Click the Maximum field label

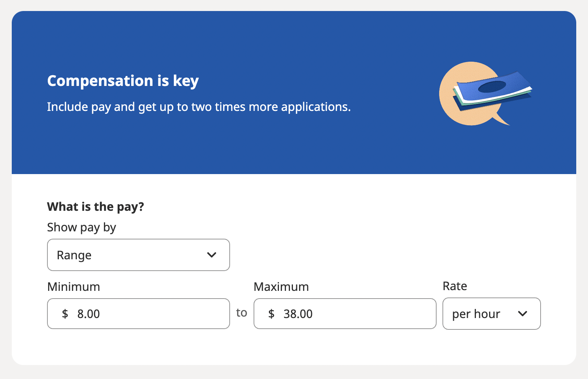(x=282, y=287)
